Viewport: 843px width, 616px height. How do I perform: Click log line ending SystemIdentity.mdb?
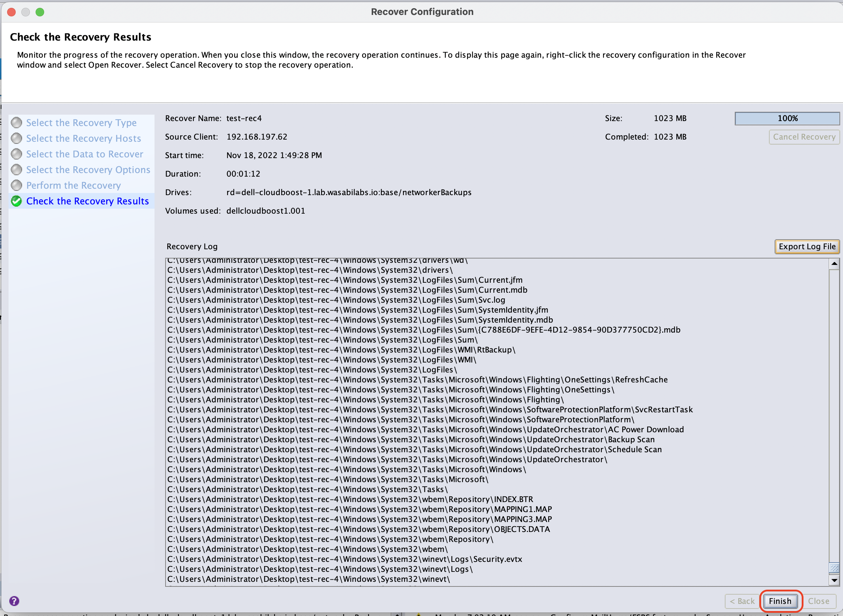click(360, 320)
